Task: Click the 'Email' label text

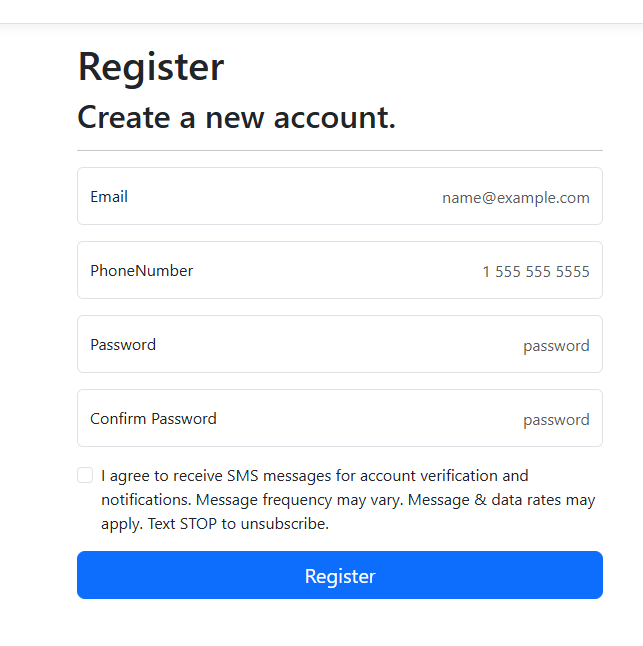Action: tap(109, 197)
